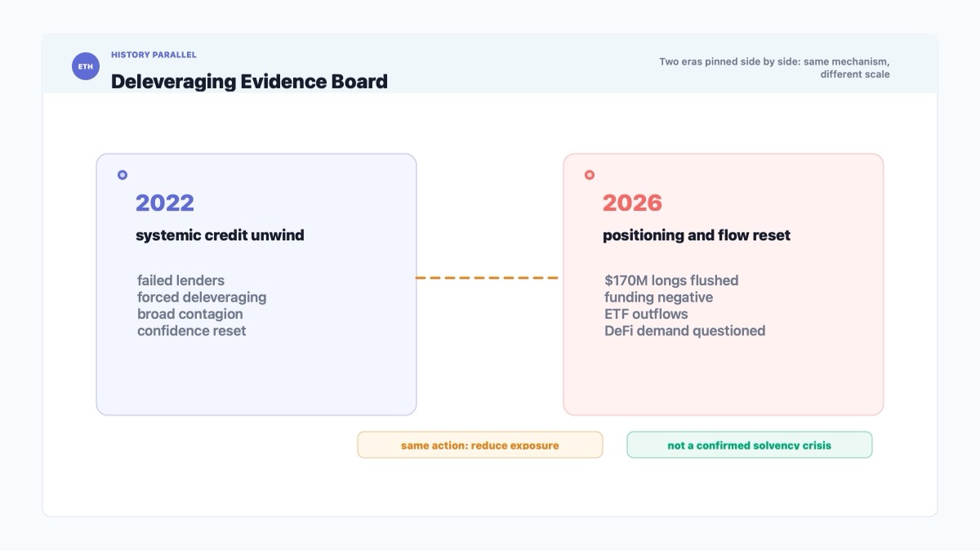
Task: Click the '2026' year heading
Action: [x=632, y=202]
